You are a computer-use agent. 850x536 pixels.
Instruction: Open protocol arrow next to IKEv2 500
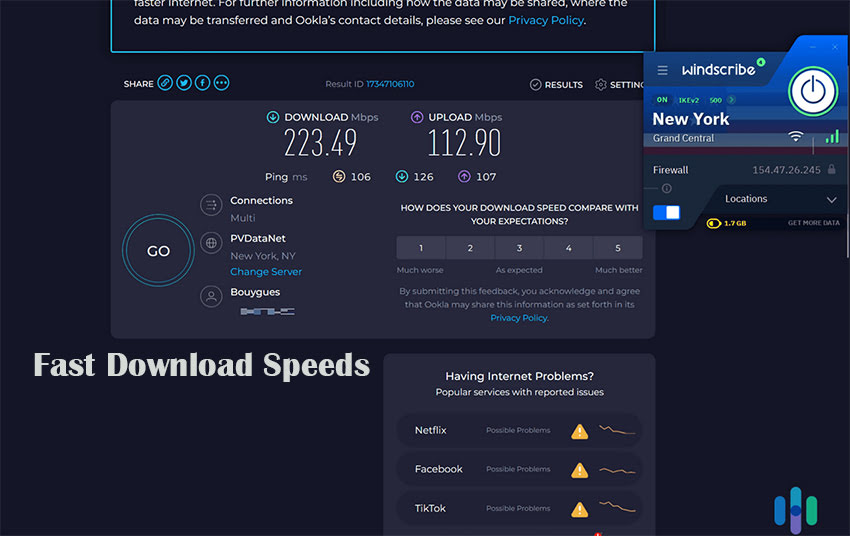point(731,100)
